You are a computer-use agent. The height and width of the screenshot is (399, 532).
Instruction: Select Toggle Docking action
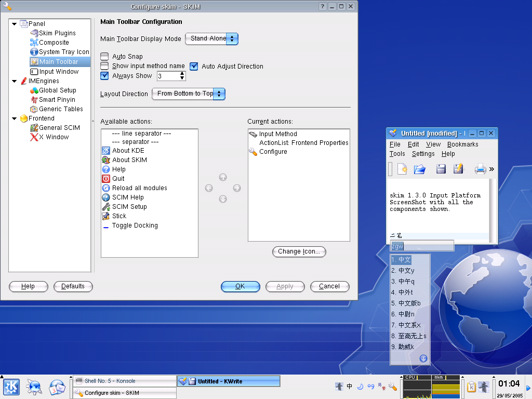(130, 225)
